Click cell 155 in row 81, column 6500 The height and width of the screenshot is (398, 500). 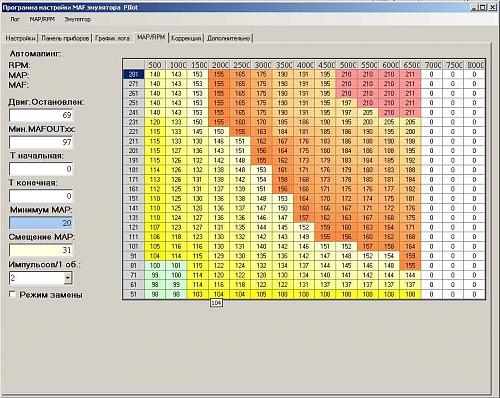(410, 266)
